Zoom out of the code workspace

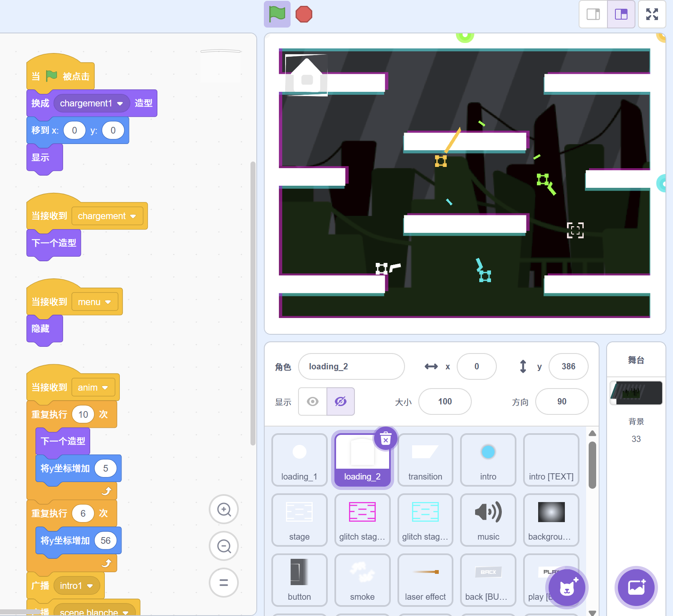(x=224, y=546)
